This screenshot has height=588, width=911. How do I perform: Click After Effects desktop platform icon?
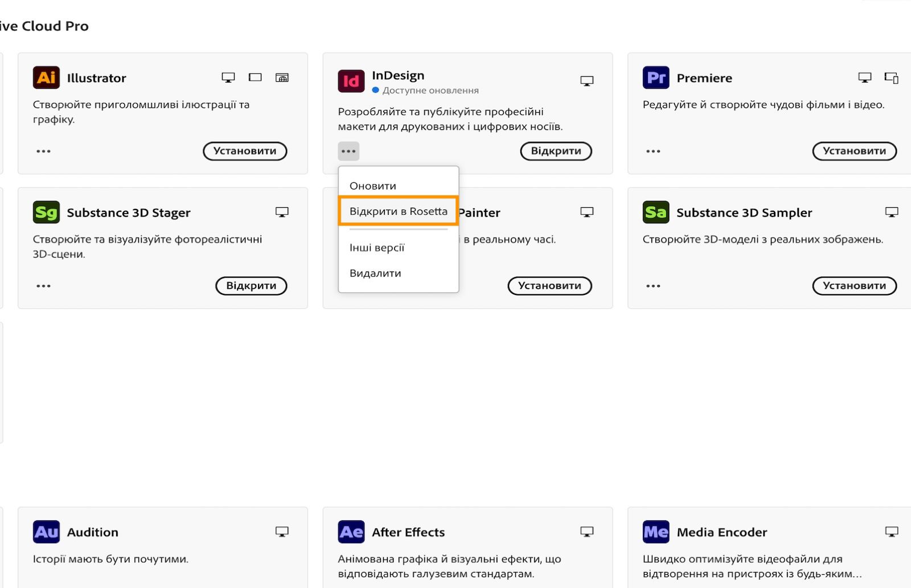586,532
